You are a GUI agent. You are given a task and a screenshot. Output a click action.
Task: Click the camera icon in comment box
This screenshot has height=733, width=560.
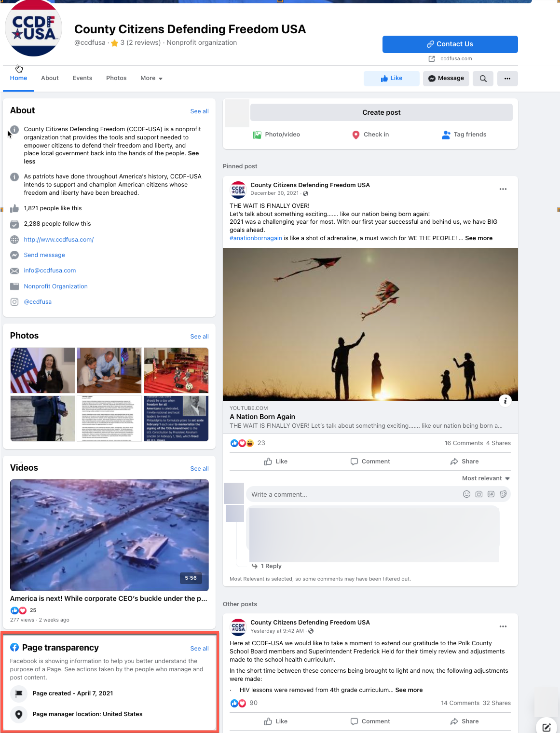478,494
